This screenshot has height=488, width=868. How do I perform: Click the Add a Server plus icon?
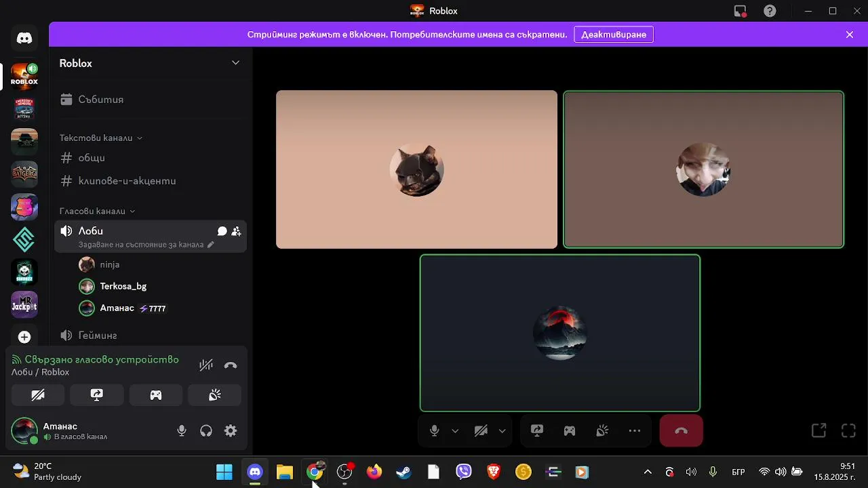pos(24,337)
